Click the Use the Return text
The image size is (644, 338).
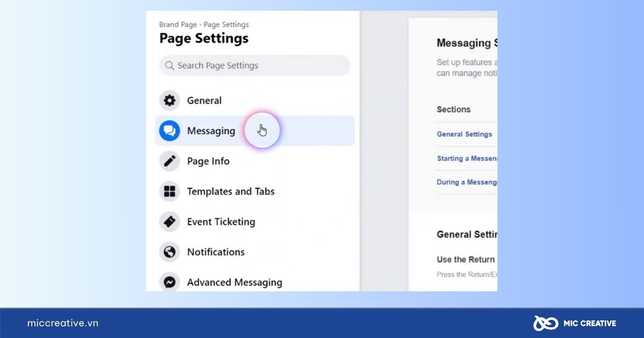point(466,260)
